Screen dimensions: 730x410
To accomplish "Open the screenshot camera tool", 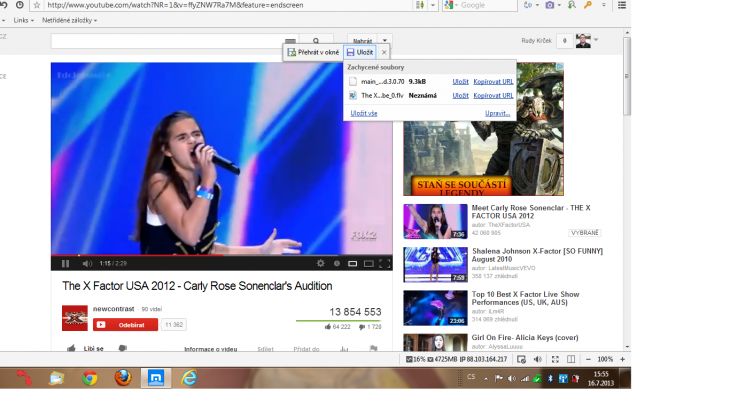I will [550, 5].
